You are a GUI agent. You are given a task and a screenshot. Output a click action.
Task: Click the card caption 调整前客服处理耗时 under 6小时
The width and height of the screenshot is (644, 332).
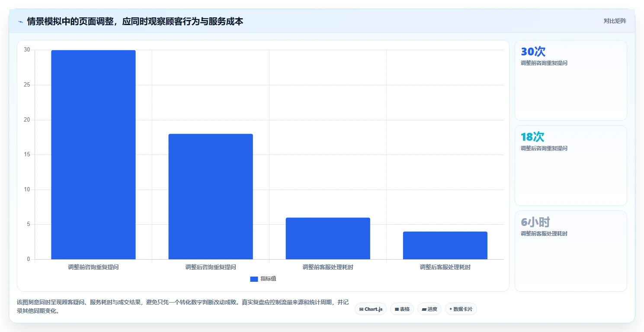click(x=544, y=233)
